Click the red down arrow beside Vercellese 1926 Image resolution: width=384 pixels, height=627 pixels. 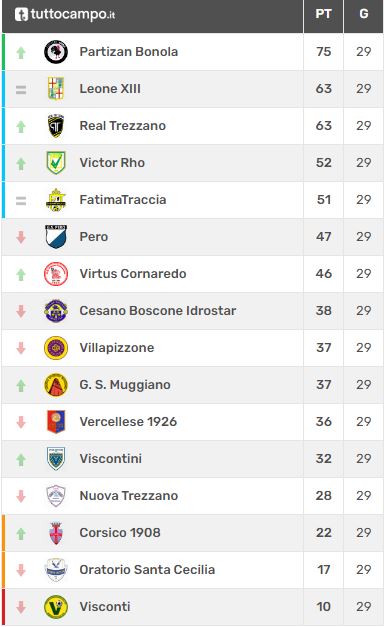click(21, 421)
